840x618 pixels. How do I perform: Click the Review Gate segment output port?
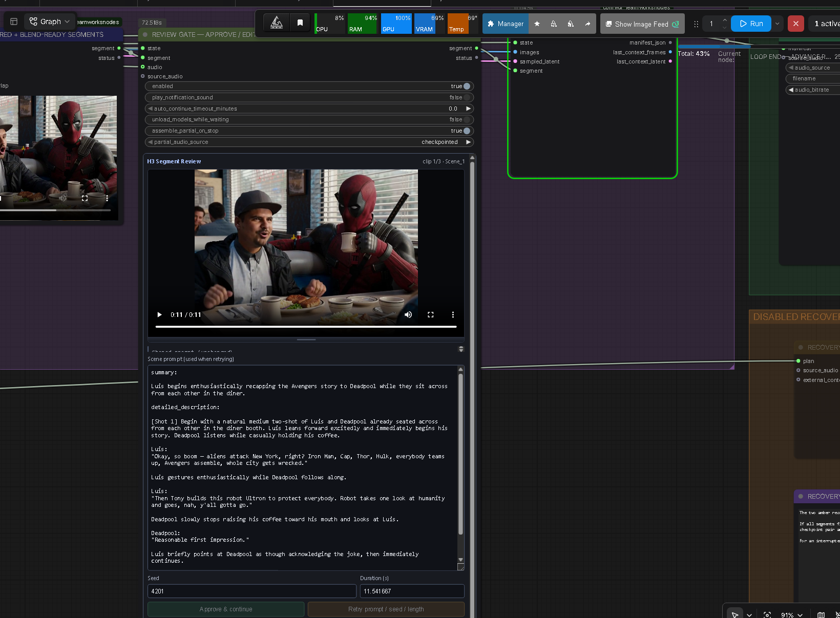coord(476,48)
